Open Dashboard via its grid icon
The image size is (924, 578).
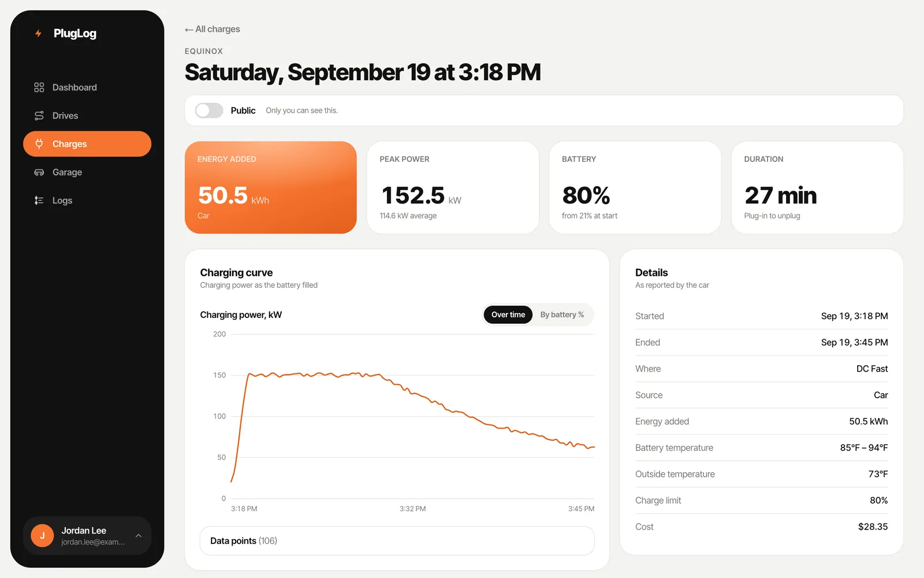click(39, 87)
